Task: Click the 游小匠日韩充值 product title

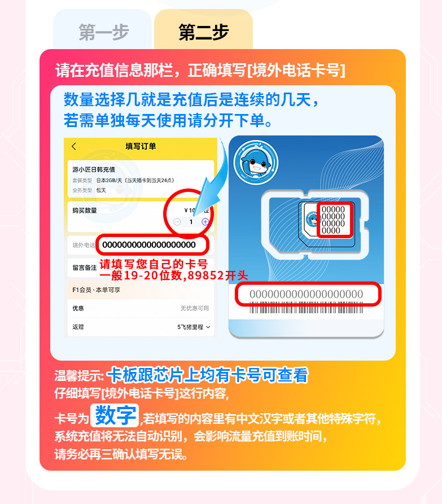Action: (x=94, y=169)
